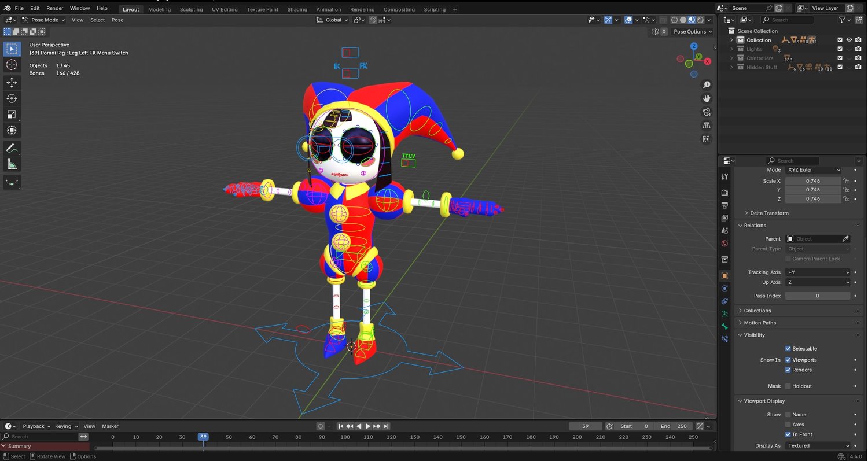868x461 pixels.
Task: Select the Measure ruler tool
Action: pyautogui.click(x=12, y=165)
